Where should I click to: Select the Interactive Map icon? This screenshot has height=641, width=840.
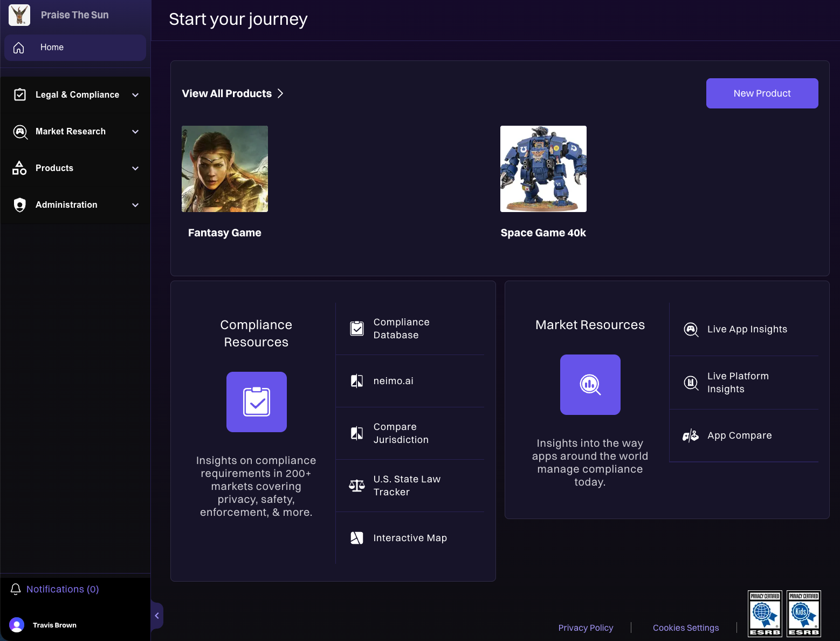click(x=357, y=538)
